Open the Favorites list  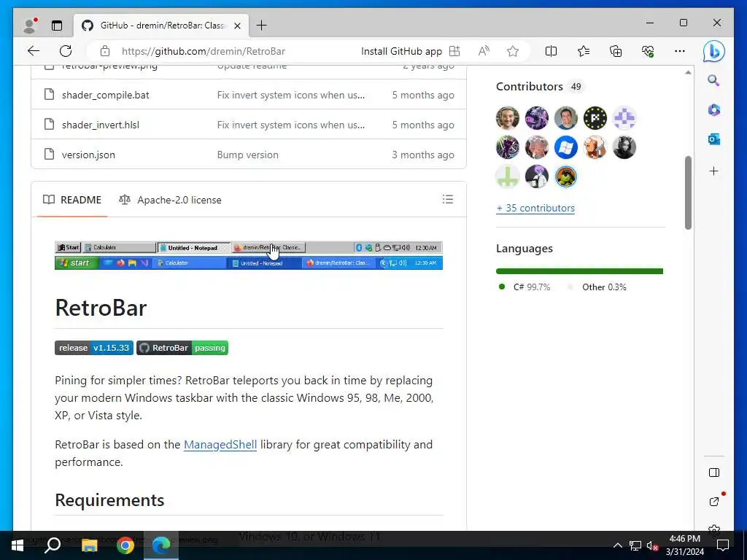583,51
